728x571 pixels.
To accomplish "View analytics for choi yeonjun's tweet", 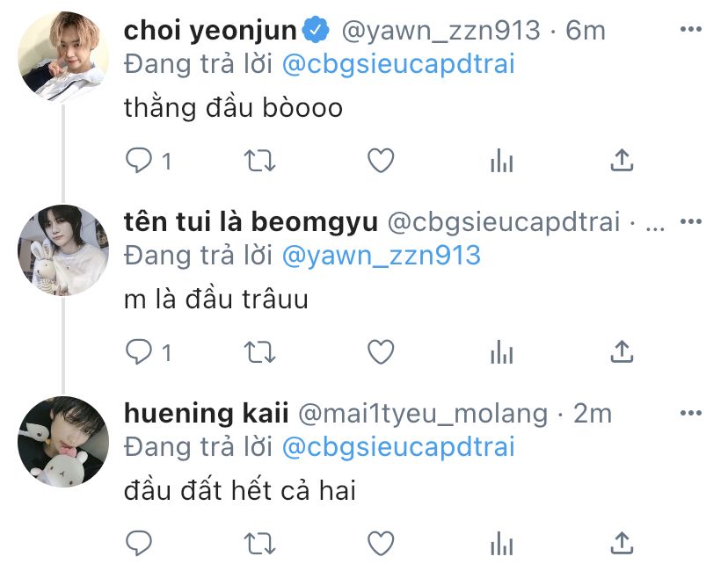I will (501, 161).
